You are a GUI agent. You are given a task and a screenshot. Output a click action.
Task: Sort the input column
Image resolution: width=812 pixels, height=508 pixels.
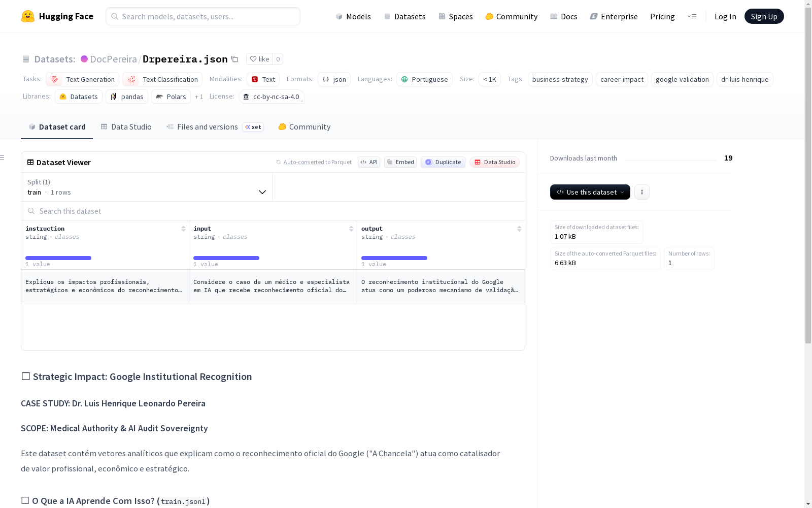[351, 229]
